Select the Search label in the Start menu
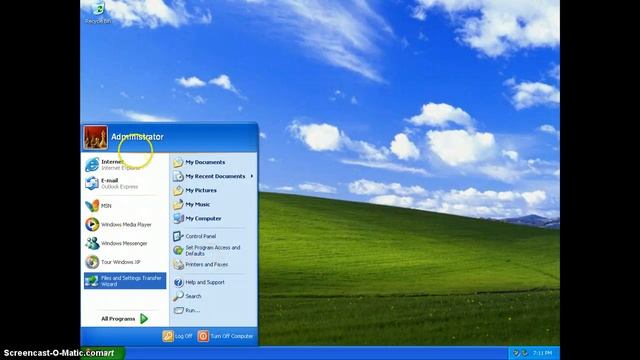This screenshot has height=360, width=640. (x=193, y=296)
